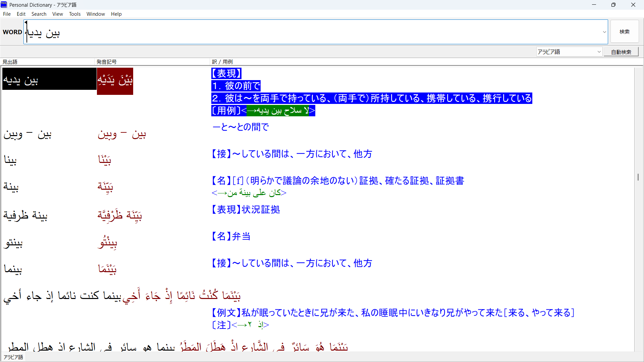Click the PDIC application icon in title bar
The width and height of the screenshot is (644, 362).
coord(4,5)
